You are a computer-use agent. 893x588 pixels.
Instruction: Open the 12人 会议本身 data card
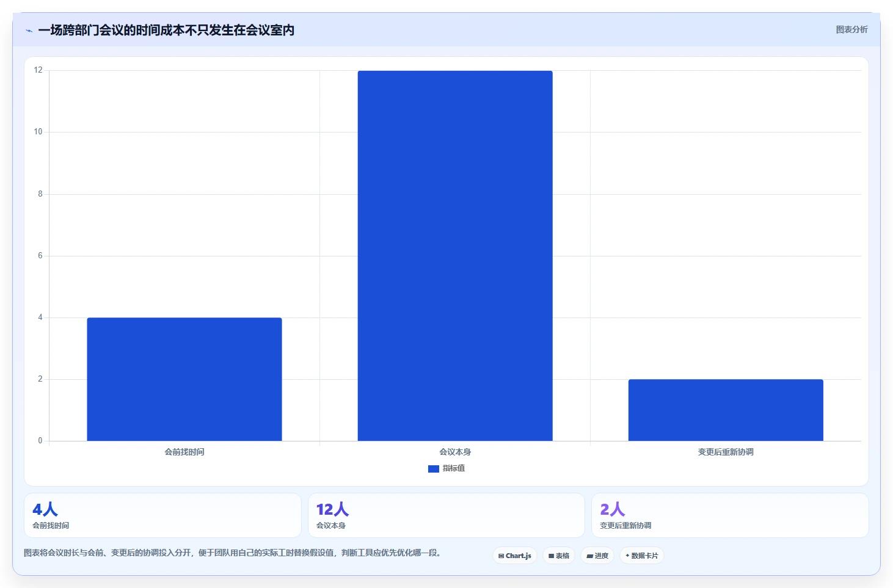(447, 515)
